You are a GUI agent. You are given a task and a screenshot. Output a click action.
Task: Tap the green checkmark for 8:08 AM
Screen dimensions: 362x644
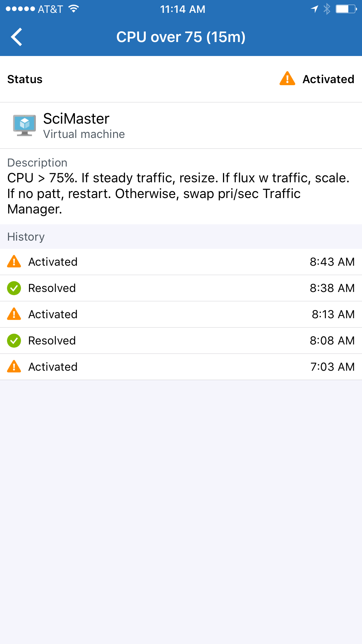[x=14, y=341]
